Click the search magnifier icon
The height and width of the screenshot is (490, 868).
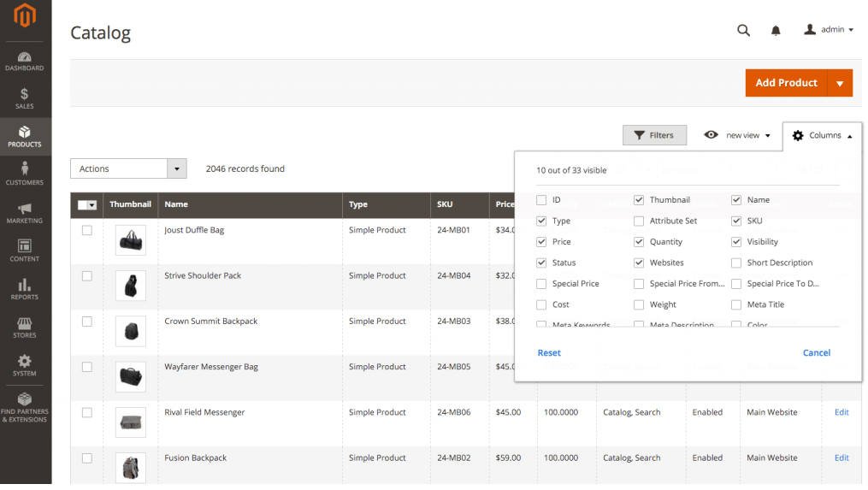pos(743,30)
